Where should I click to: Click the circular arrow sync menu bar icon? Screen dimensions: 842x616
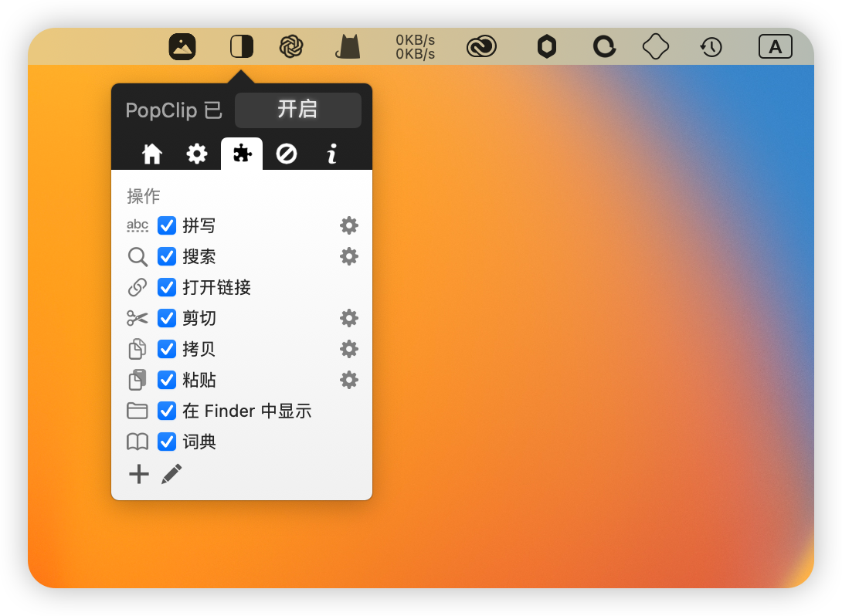click(604, 46)
